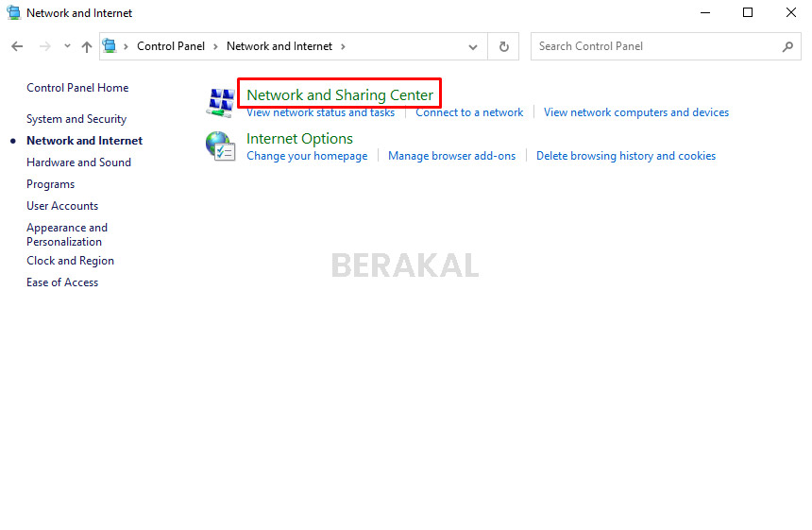Go back with the left arrow button
Screen dimensions: 812x530
click(17, 46)
